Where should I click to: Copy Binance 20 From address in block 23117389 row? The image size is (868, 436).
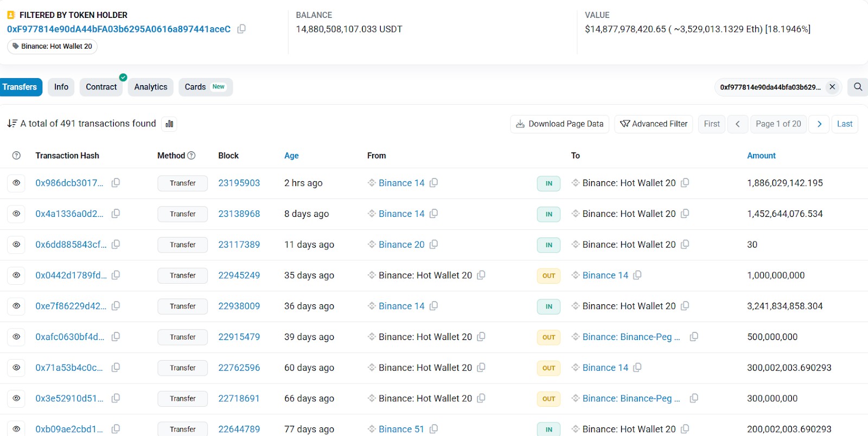(x=433, y=245)
